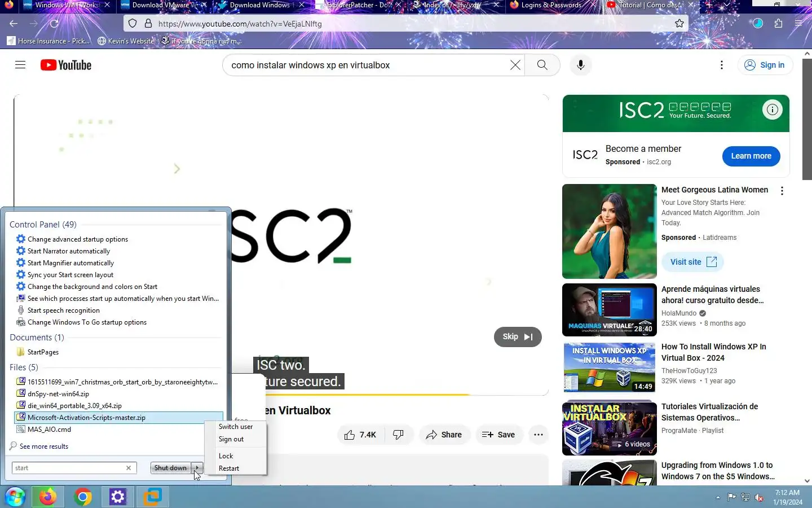The width and height of the screenshot is (812, 508).
Task: Choose Lock from the power menu
Action: tap(226, 456)
